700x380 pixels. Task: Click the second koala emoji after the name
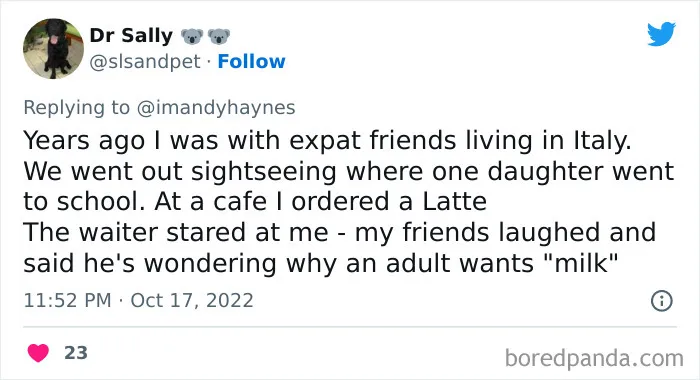(x=219, y=36)
